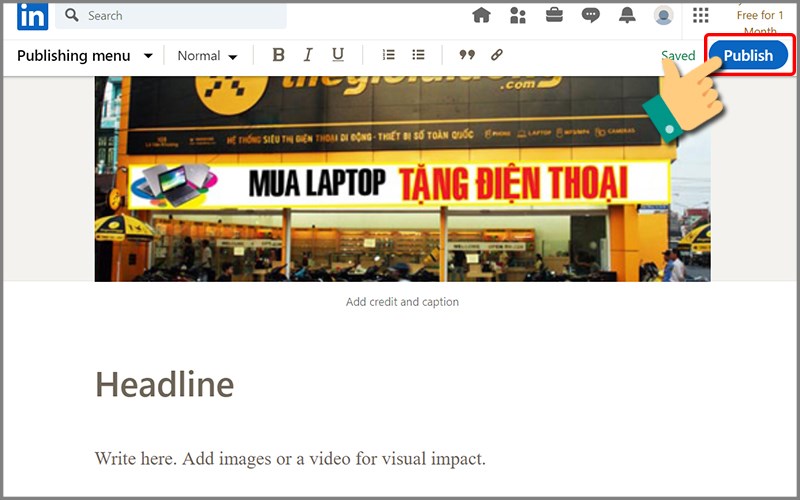
Task: Click the Free for 1 Month link
Action: tap(760, 20)
